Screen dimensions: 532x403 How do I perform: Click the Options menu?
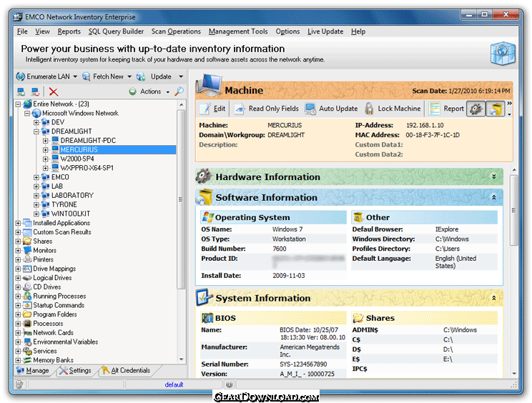tap(287, 31)
